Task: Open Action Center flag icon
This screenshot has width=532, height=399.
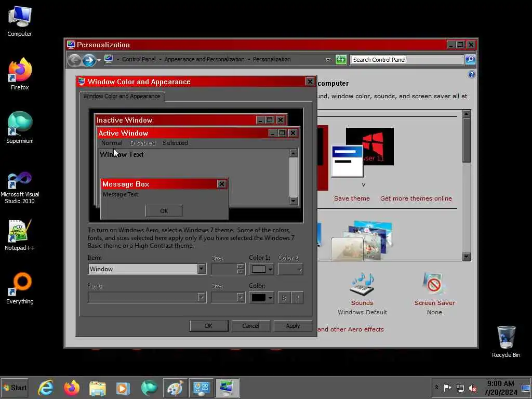Action: coord(447,388)
